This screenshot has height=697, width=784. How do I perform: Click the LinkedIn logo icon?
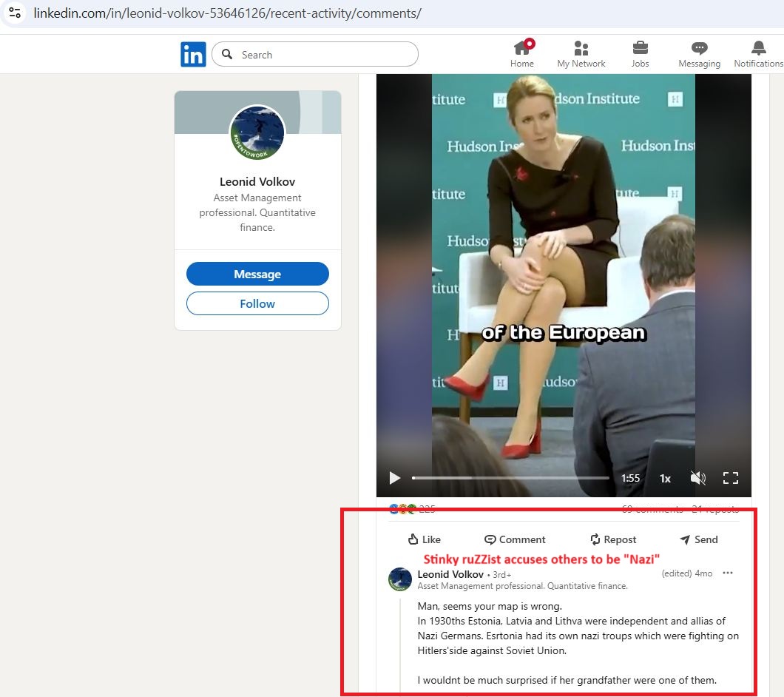(193, 55)
